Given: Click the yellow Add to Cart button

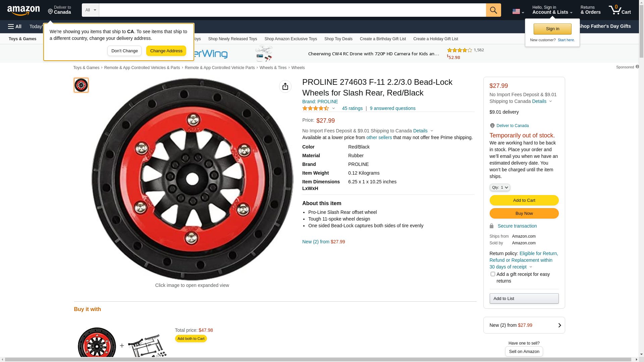Looking at the screenshot, I should pyautogui.click(x=524, y=200).
